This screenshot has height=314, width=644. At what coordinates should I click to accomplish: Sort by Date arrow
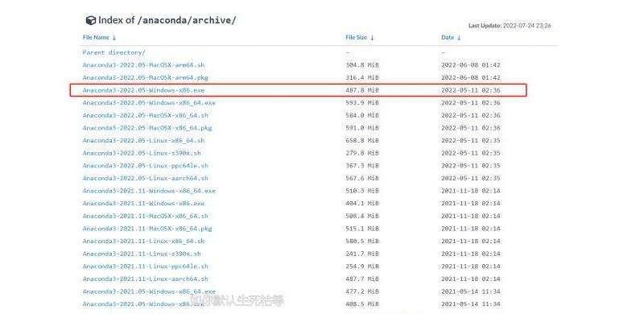tap(459, 37)
